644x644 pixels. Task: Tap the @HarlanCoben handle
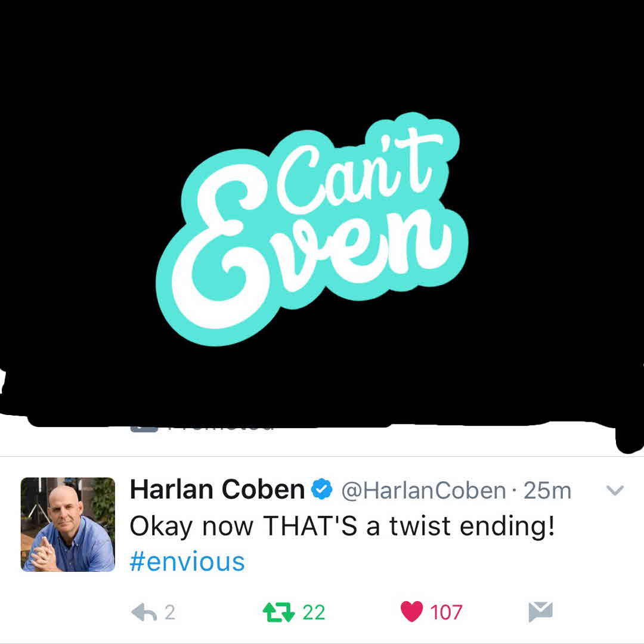(x=423, y=490)
